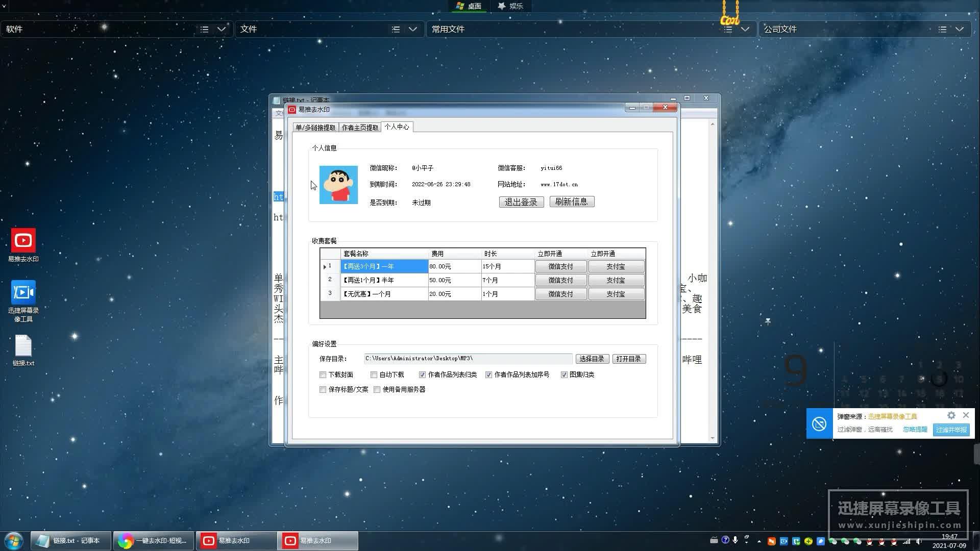Click the tray keyboard icon
This screenshot has height=551, width=980.
coord(714,540)
